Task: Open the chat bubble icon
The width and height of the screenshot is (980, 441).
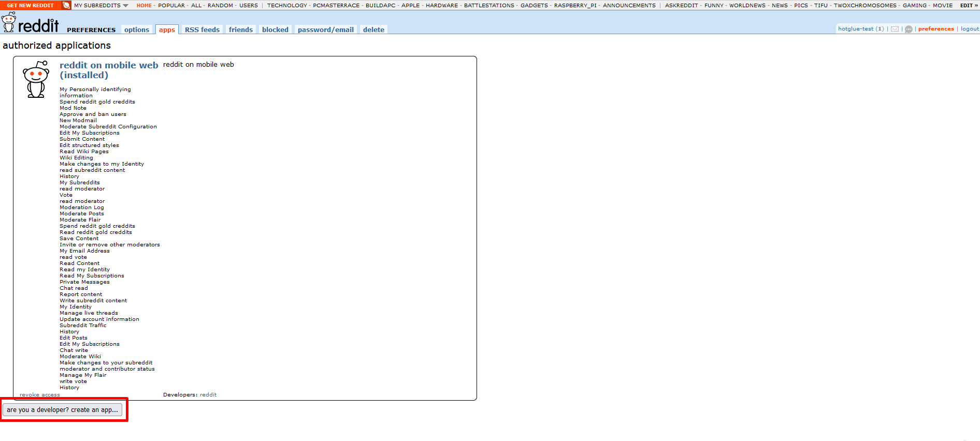Action: [x=909, y=29]
